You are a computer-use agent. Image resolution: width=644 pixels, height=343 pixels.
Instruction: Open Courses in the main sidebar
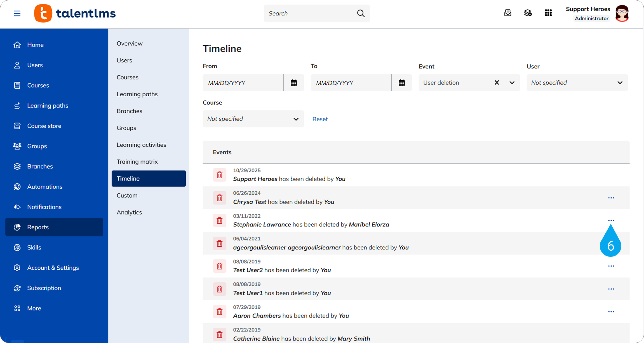click(54, 85)
